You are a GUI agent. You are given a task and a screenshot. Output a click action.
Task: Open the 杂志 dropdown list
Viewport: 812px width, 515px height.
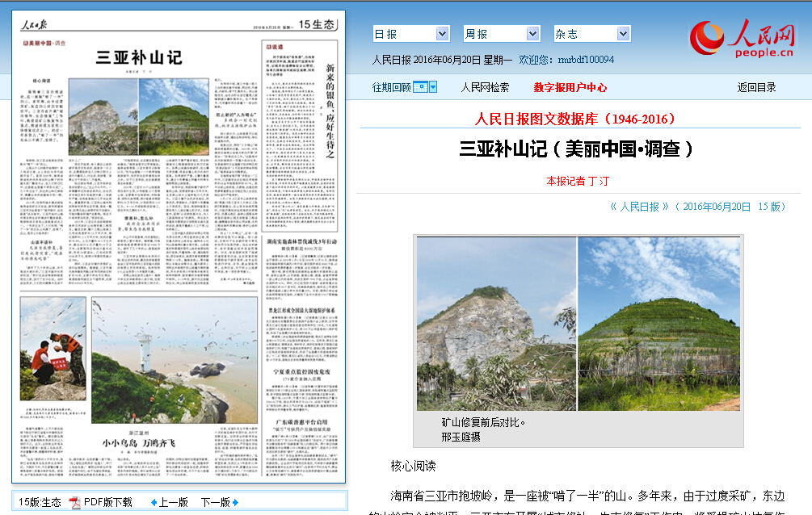pyautogui.click(x=592, y=34)
